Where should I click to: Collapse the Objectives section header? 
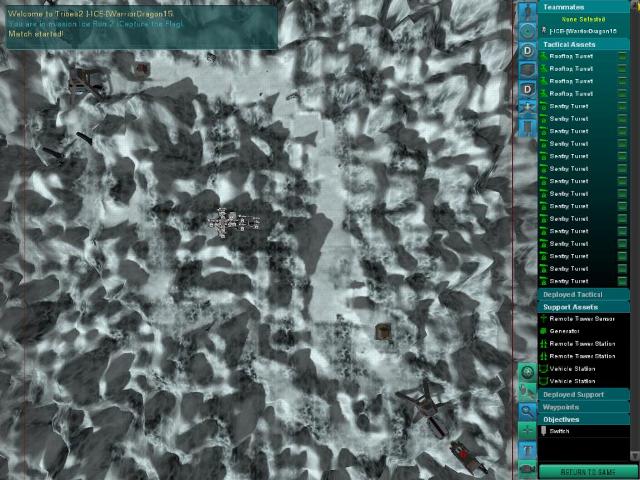pyautogui.click(x=584, y=420)
